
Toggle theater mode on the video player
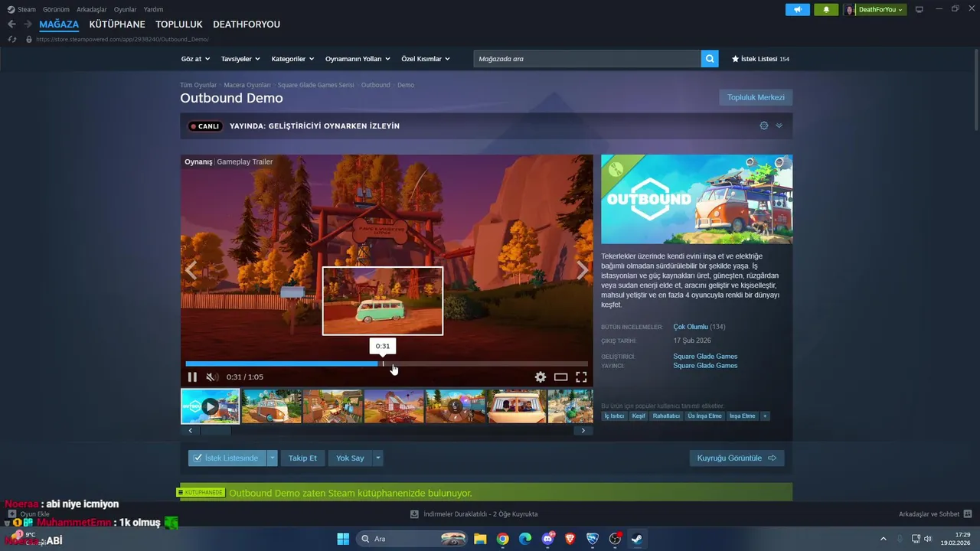click(561, 377)
